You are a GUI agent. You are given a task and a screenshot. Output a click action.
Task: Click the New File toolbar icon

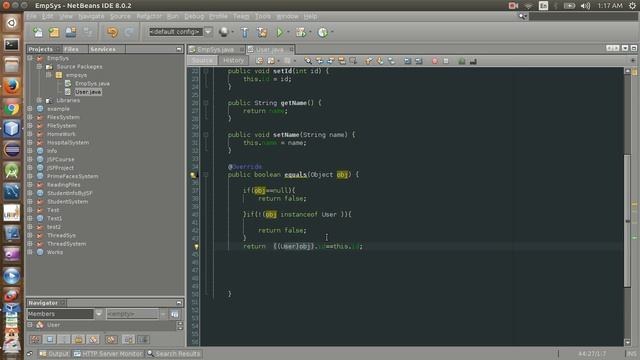38,32
